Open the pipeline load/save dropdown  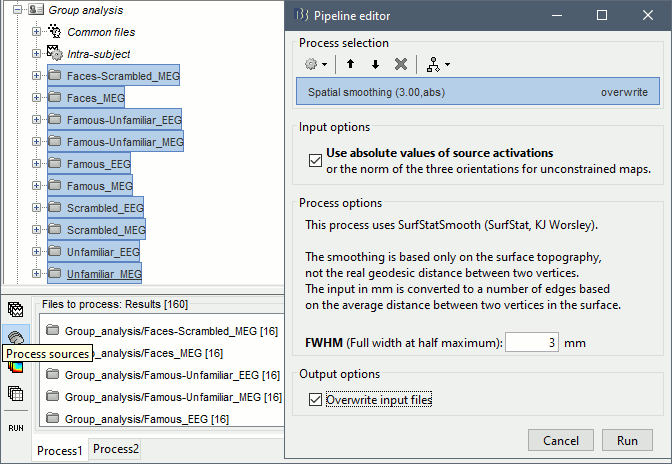tap(438, 64)
